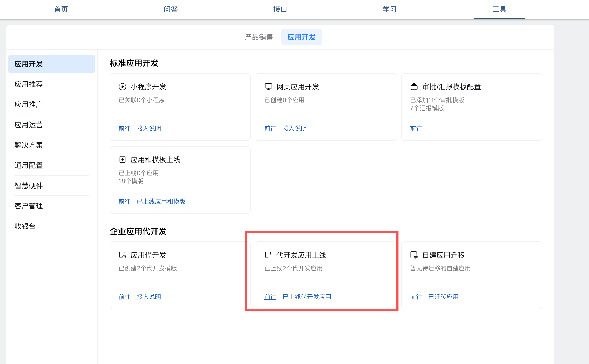This screenshot has height=364, width=589.
Task: Switch to the 产品销售 tab
Action: [259, 37]
